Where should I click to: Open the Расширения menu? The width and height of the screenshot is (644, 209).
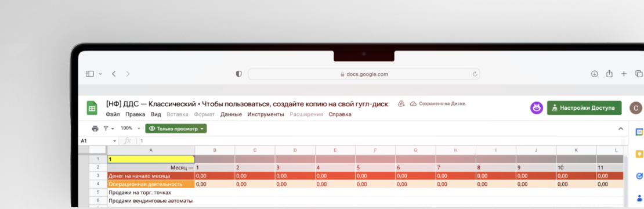tap(306, 114)
